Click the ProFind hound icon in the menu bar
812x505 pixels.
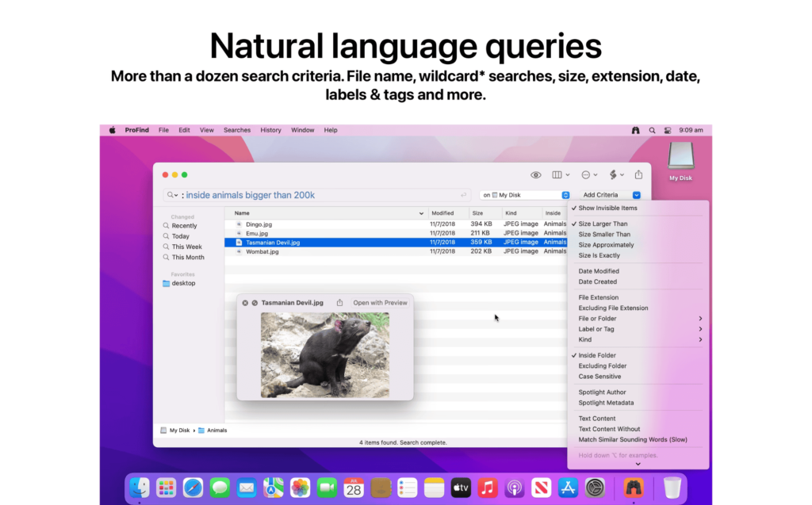636,129
